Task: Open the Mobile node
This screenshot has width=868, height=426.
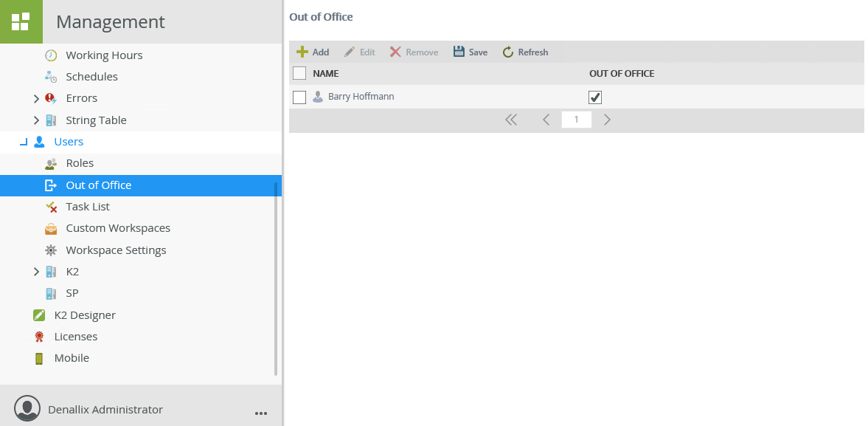Action: [x=72, y=358]
